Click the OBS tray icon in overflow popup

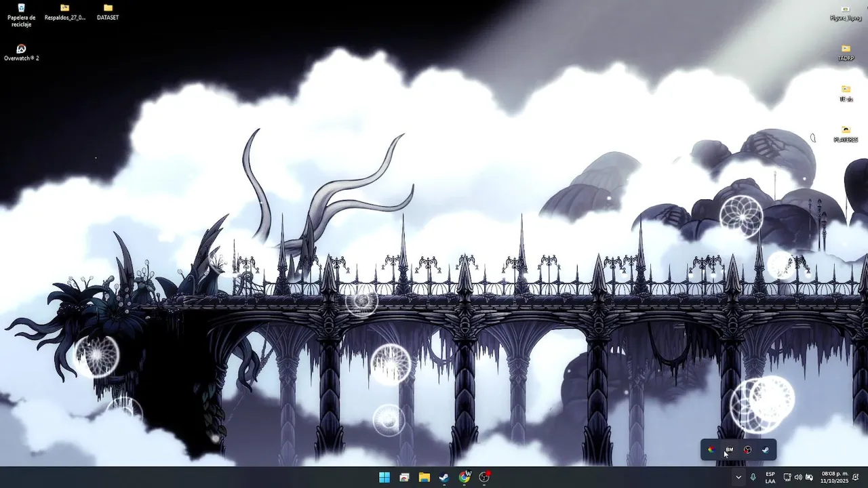click(747, 449)
